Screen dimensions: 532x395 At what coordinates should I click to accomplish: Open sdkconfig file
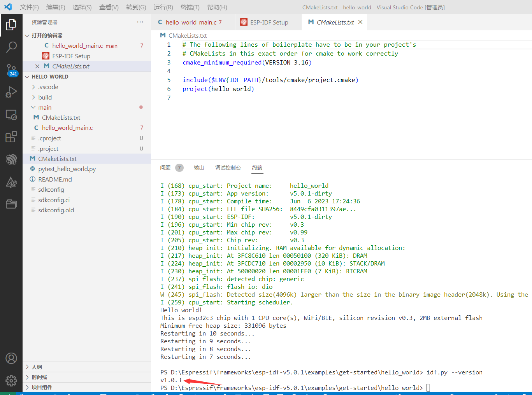pyautogui.click(x=87, y=189)
